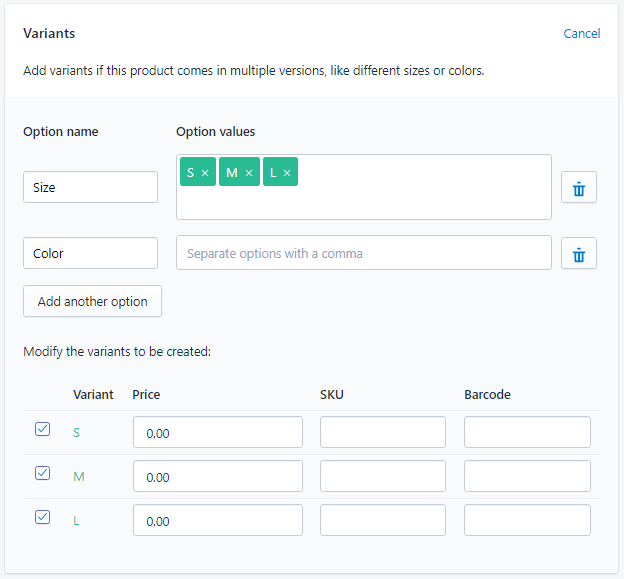Screen dimensions: 624x579
Task: Click the Color option values field
Action: pyautogui.click(x=363, y=253)
